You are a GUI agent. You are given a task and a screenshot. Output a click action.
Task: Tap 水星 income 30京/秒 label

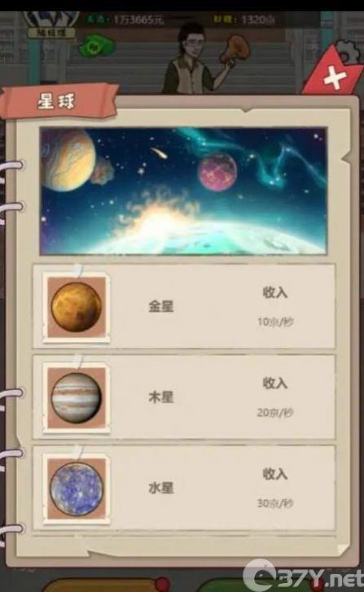(x=275, y=503)
